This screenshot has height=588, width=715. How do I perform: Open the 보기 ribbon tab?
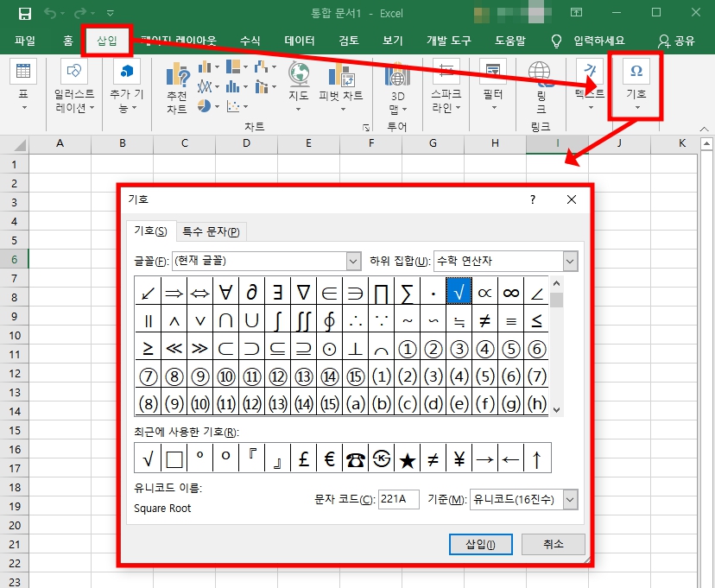[x=393, y=41]
